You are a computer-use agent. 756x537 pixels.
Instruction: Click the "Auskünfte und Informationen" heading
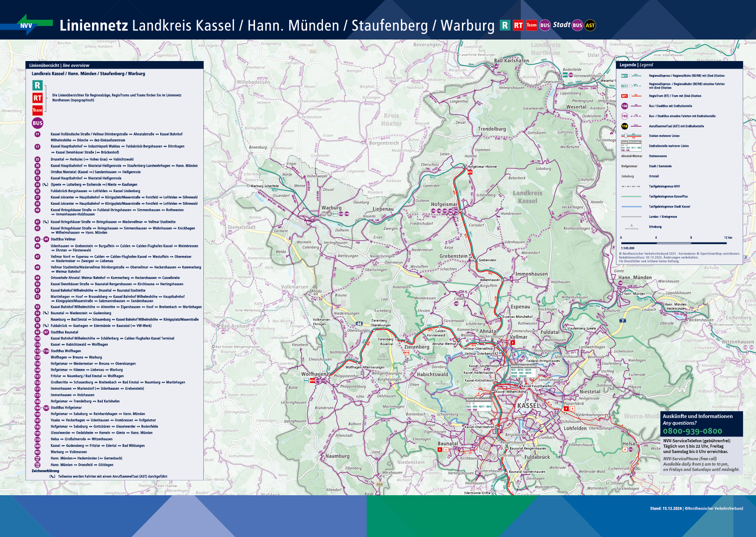698,416
